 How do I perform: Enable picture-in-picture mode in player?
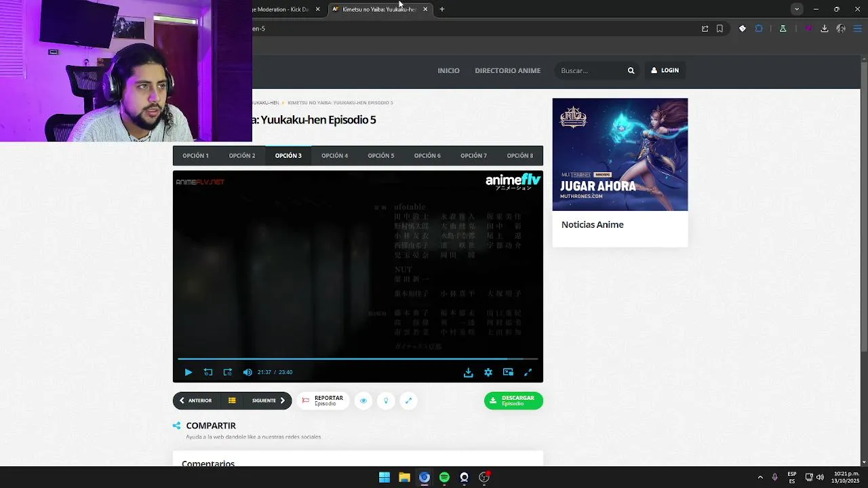pyautogui.click(x=508, y=372)
